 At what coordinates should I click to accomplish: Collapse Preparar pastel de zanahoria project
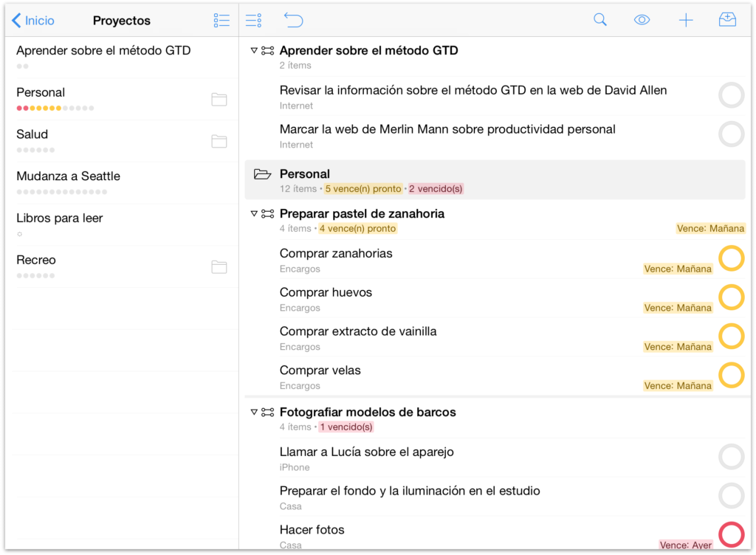point(254,214)
